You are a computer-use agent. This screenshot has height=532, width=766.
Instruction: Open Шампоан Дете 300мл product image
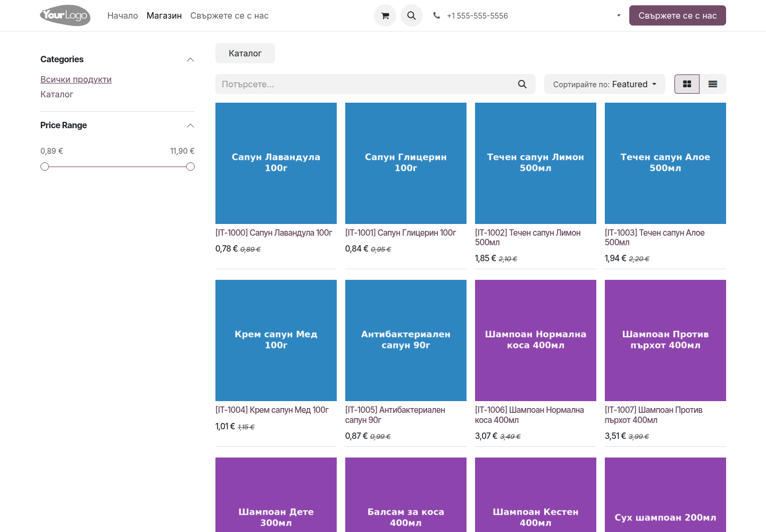tap(276, 495)
